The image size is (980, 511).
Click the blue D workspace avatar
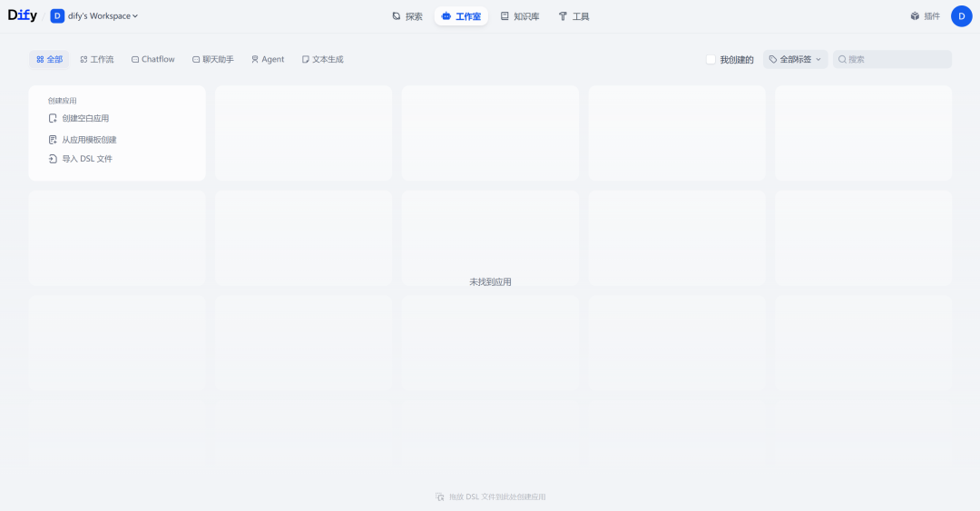(x=57, y=16)
